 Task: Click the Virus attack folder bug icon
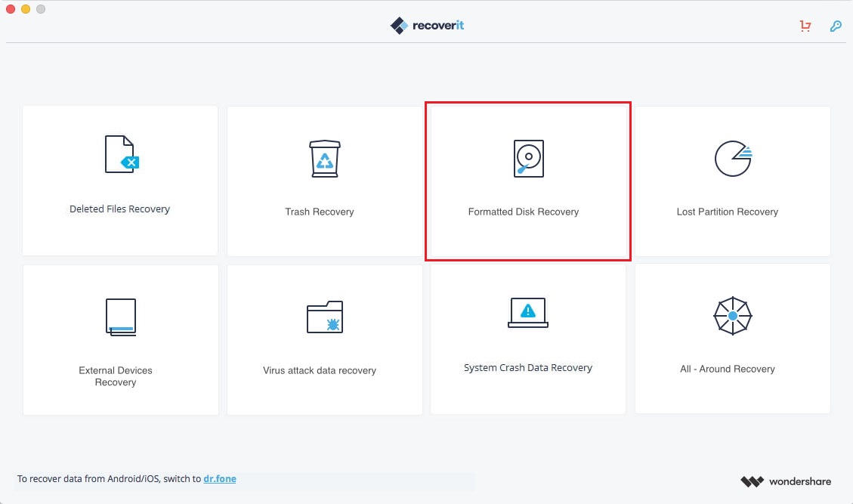[325, 317]
